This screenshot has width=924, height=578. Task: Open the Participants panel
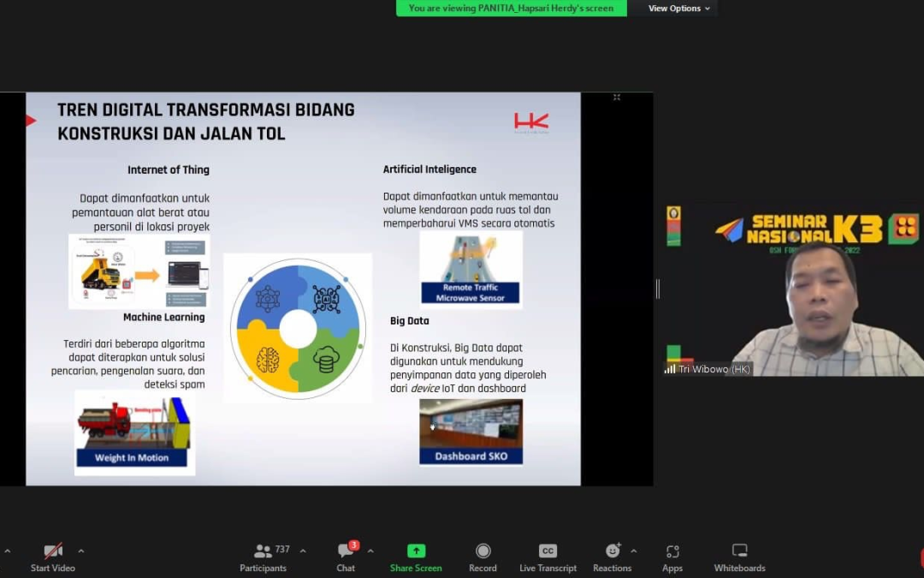pyautogui.click(x=264, y=557)
